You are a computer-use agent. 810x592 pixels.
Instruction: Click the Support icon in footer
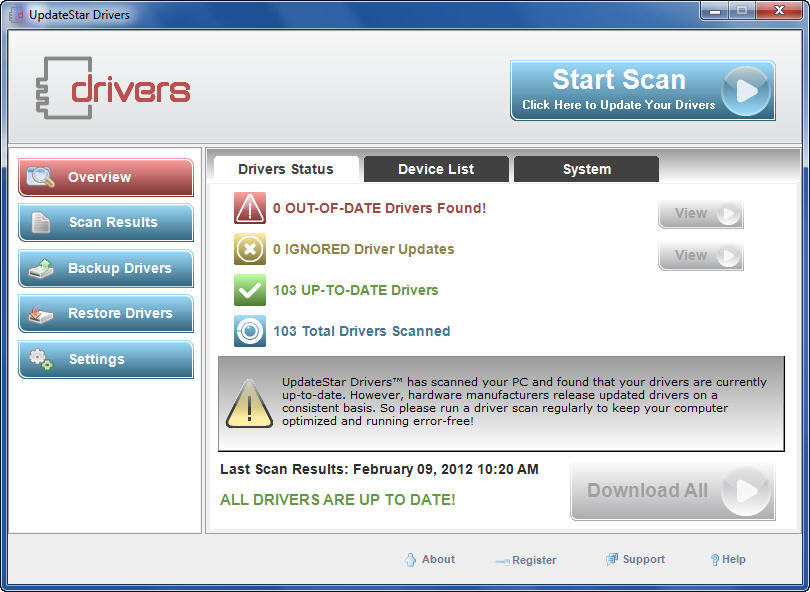[x=612, y=559]
